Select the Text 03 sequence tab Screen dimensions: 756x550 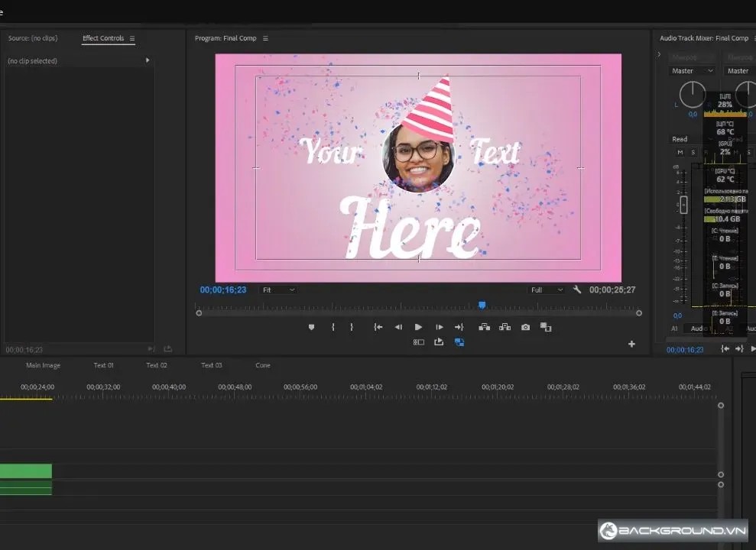[212, 365]
